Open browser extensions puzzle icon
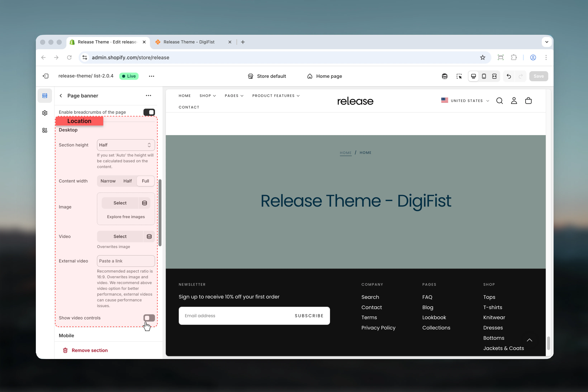588x392 pixels. click(x=514, y=58)
